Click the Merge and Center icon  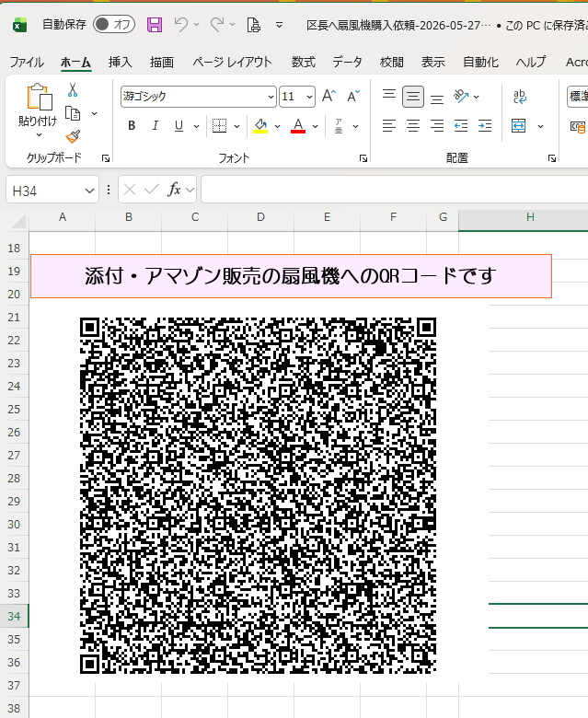tap(518, 125)
